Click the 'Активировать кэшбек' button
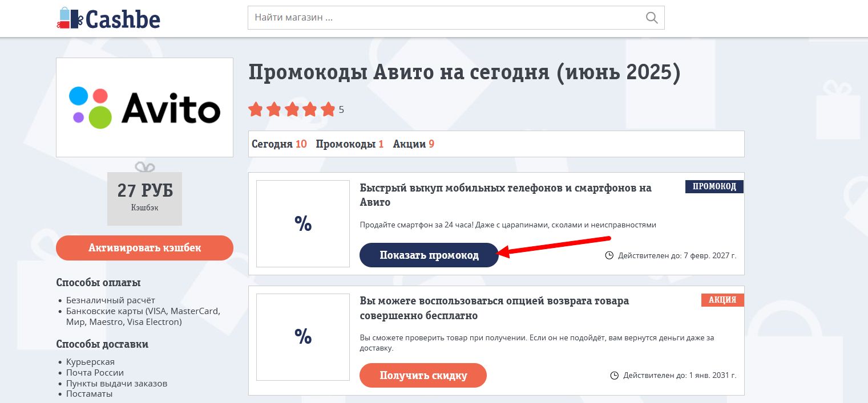Screen dimensions: 868x403 coord(144,248)
